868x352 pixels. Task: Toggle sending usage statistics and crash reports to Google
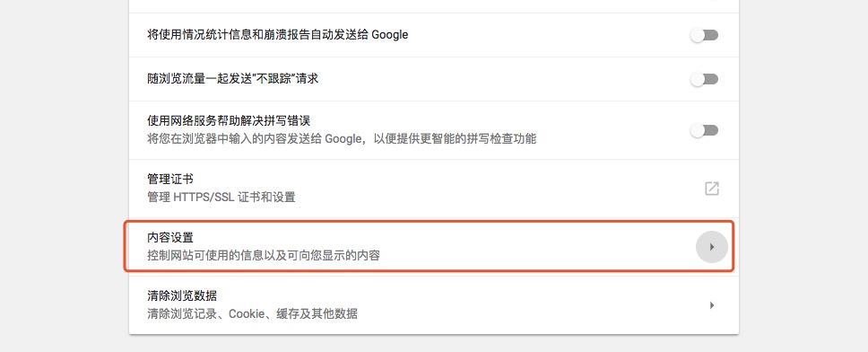click(x=704, y=36)
